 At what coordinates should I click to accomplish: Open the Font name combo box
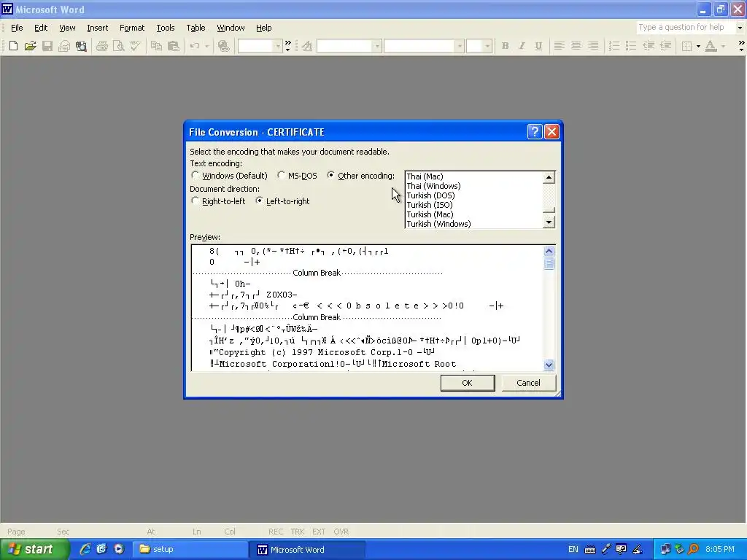(424, 46)
